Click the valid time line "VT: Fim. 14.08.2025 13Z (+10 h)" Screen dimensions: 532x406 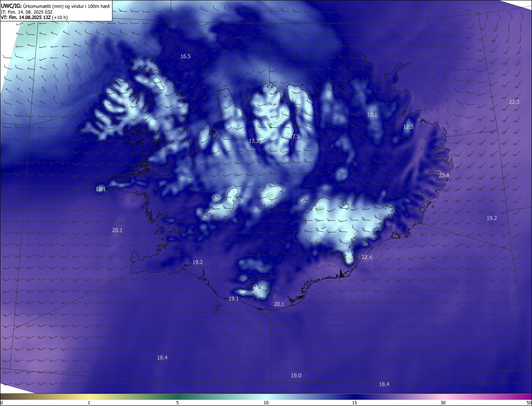pyautogui.click(x=34, y=17)
